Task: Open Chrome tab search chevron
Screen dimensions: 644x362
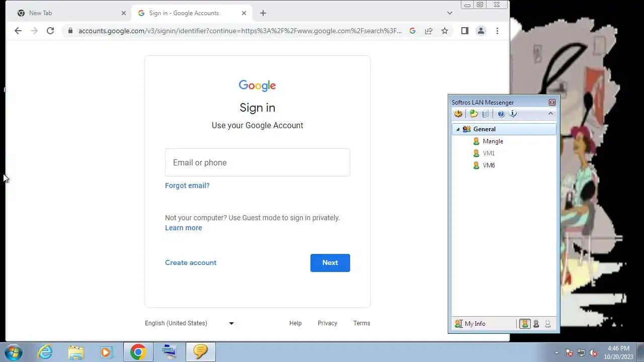Action: pos(449,13)
